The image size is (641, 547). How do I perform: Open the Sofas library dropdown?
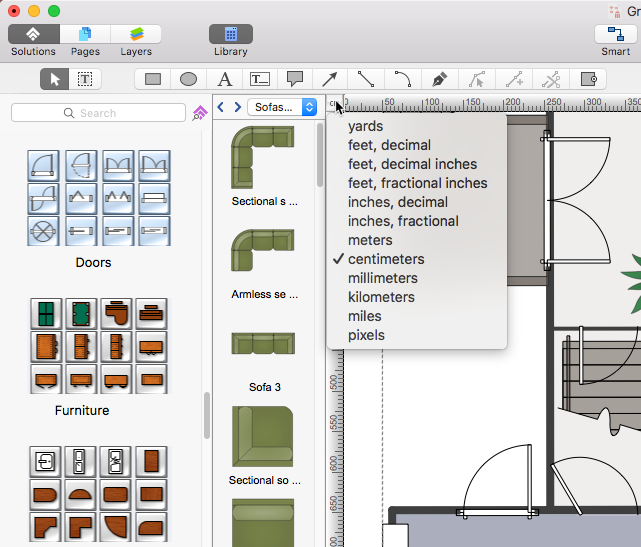[x=282, y=107]
